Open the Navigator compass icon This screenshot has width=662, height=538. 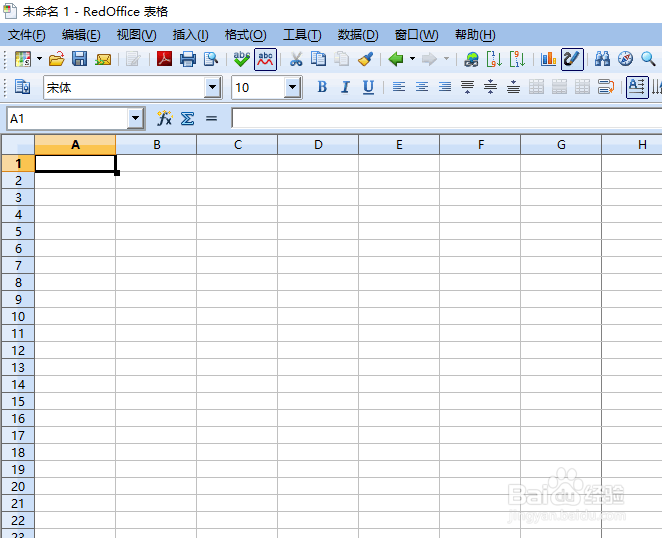coord(625,59)
